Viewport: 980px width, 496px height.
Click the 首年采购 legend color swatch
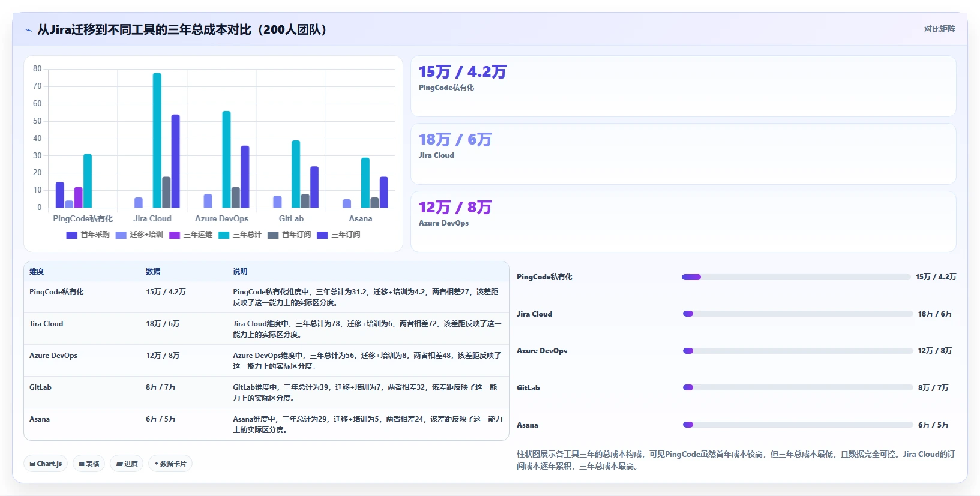pyautogui.click(x=71, y=235)
